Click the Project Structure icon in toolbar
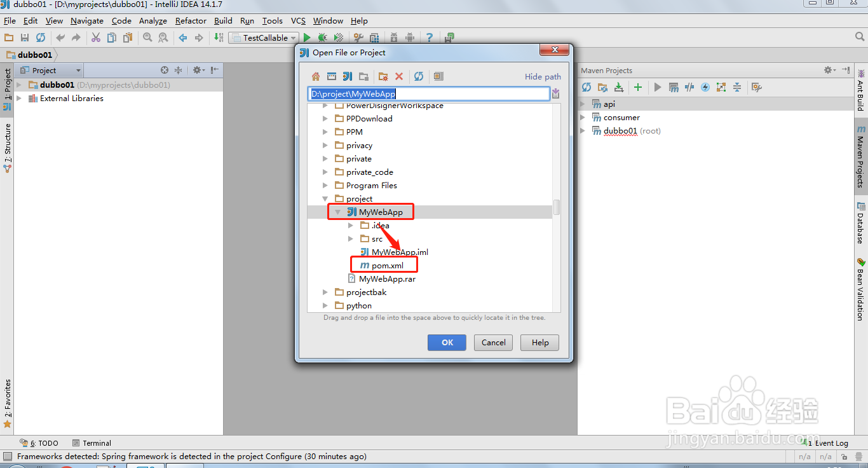 pos(374,38)
